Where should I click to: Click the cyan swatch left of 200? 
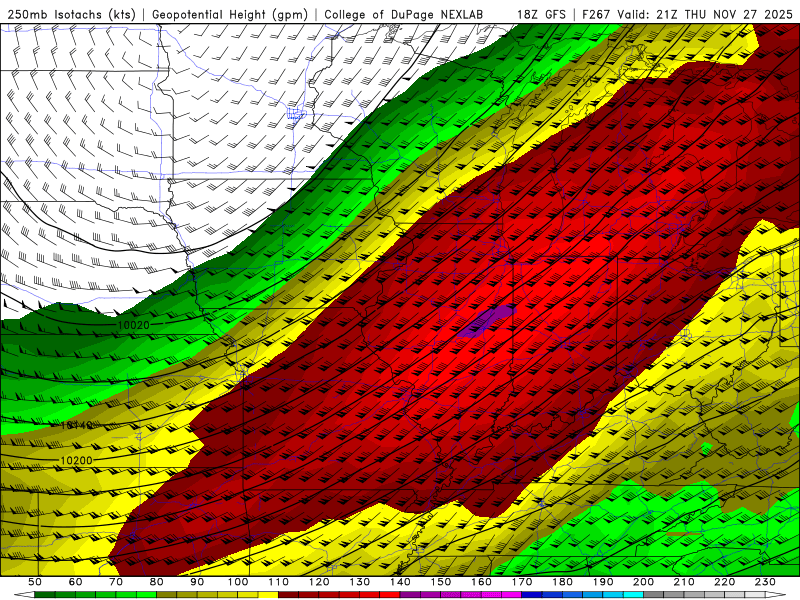coord(634,595)
